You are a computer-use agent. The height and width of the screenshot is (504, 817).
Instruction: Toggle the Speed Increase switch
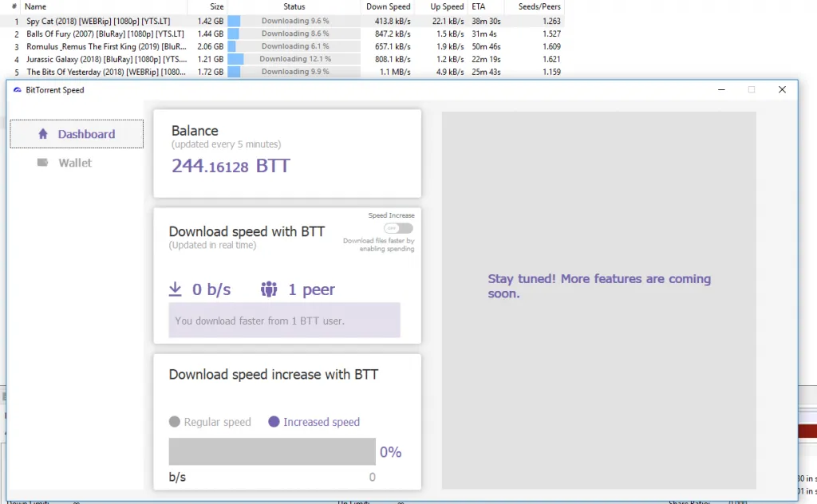399,228
